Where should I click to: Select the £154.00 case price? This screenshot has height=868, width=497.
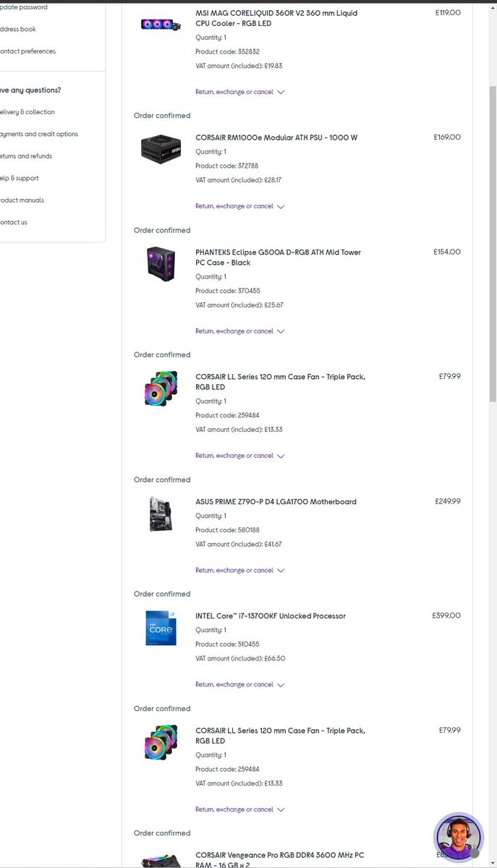[447, 252]
